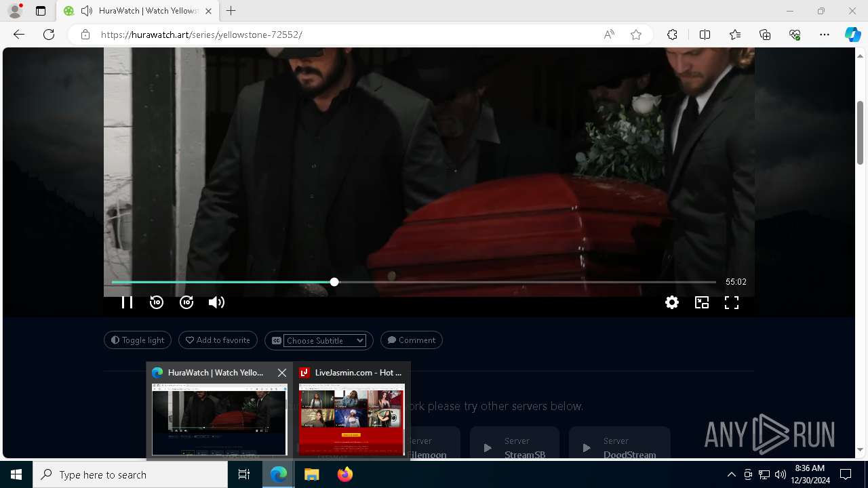Add this page to favorites star
This screenshot has width=868, height=488.
[x=636, y=35]
